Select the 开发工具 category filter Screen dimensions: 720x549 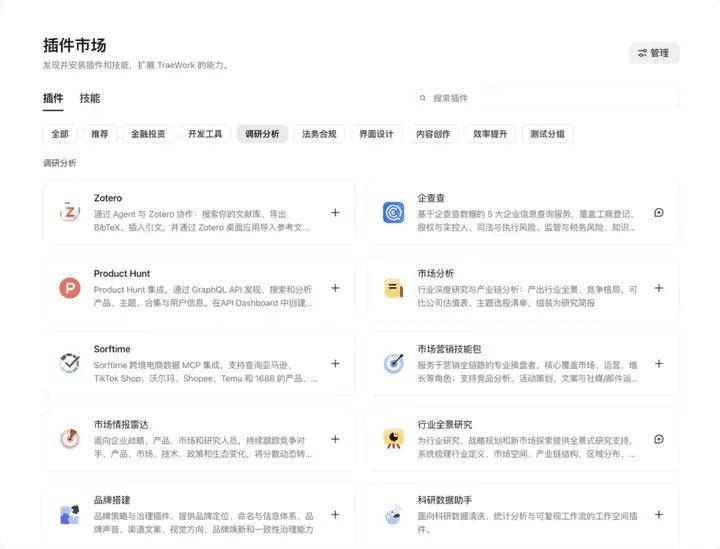(205, 134)
